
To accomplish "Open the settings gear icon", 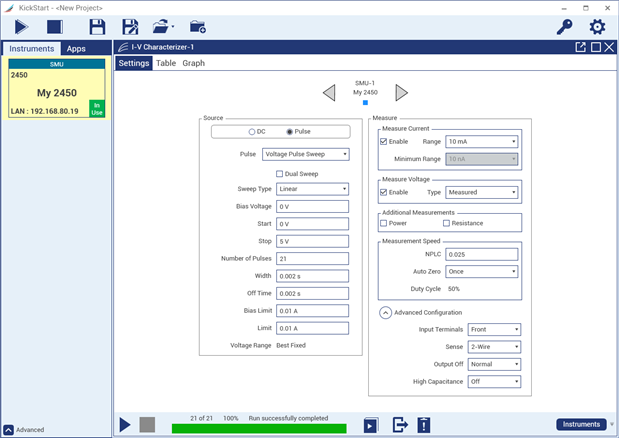I will [597, 27].
